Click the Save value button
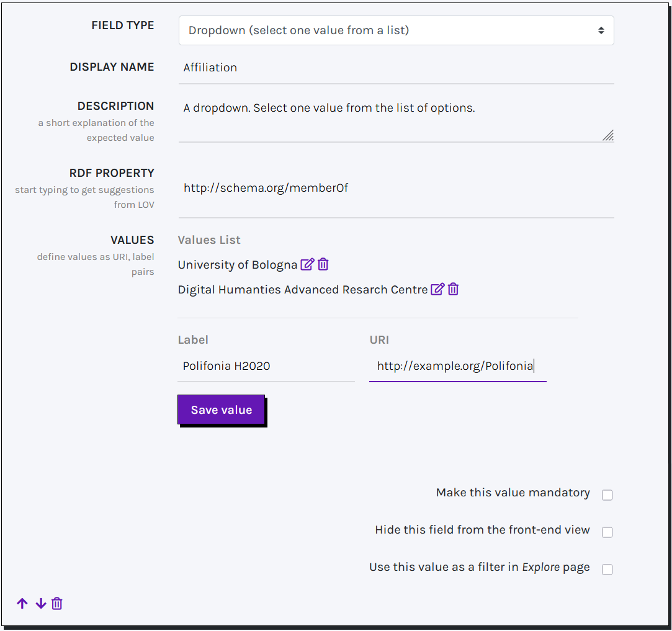Viewport: 672px width, 631px height. click(222, 410)
